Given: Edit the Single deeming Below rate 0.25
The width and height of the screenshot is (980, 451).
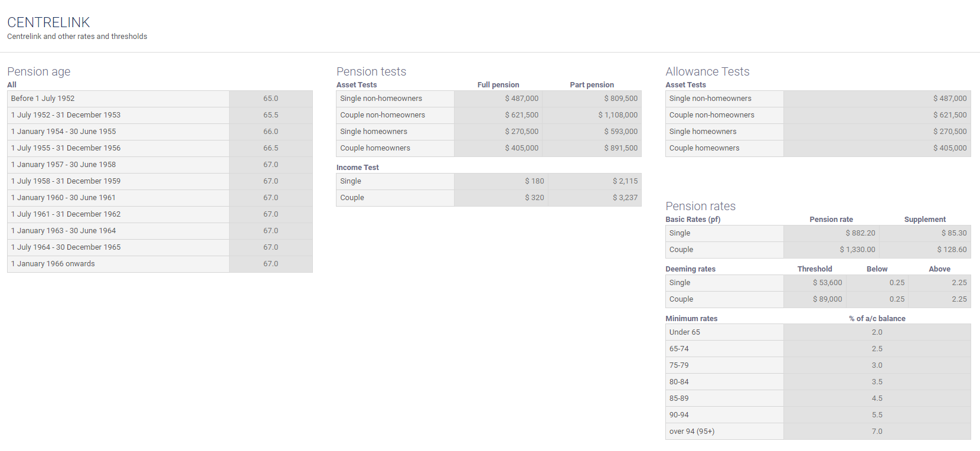Looking at the screenshot, I should (877, 283).
